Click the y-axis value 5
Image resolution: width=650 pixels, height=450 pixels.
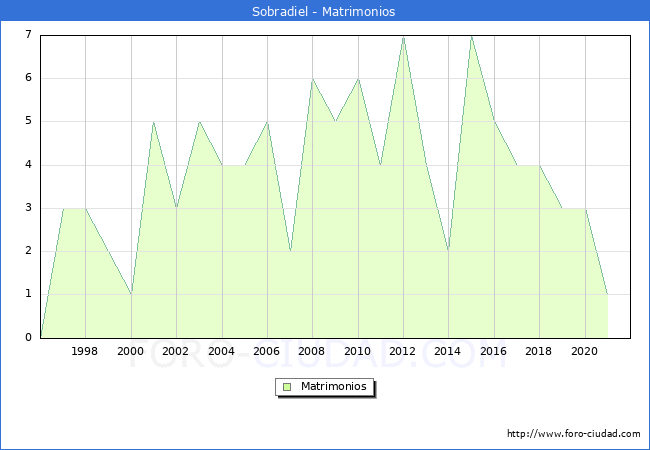(x=28, y=121)
